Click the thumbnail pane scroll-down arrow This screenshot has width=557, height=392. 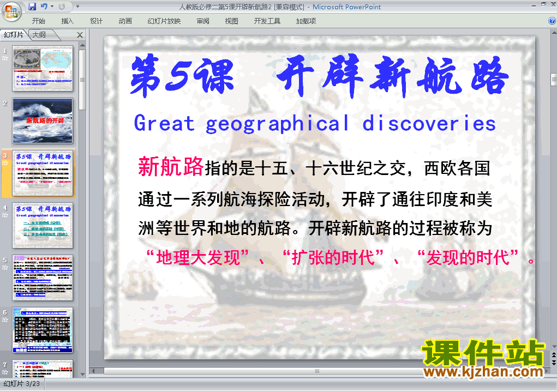tap(82, 374)
